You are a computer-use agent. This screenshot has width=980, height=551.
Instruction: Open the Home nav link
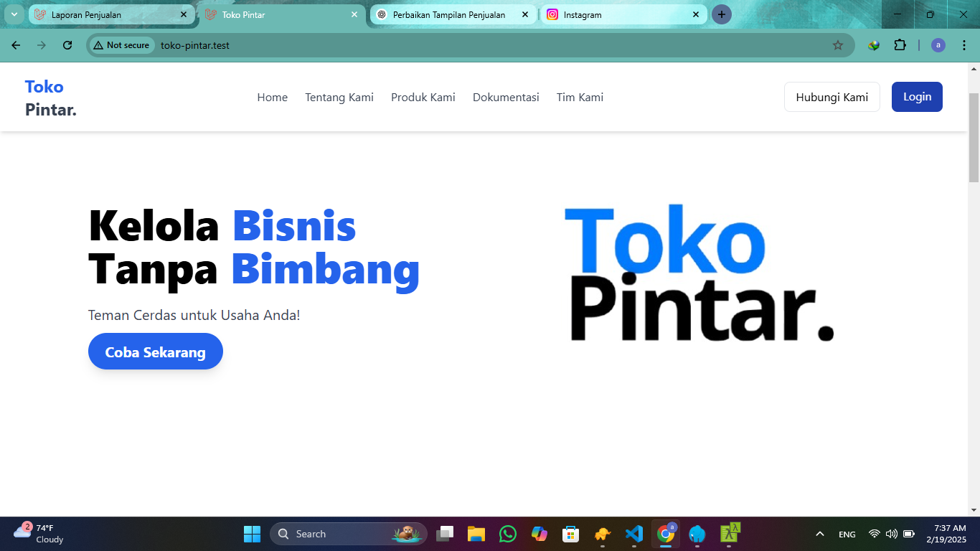(x=273, y=98)
